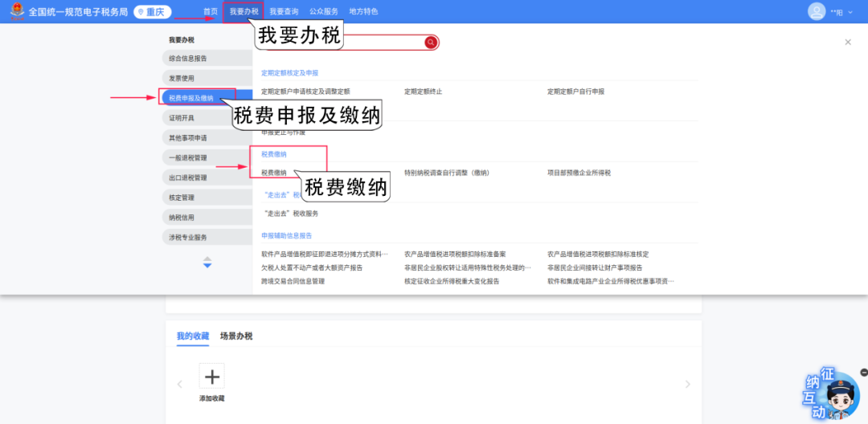Viewport: 868px width, 424px height.
Task: Open the 重庆 region selector
Action: pyautogui.click(x=153, y=12)
